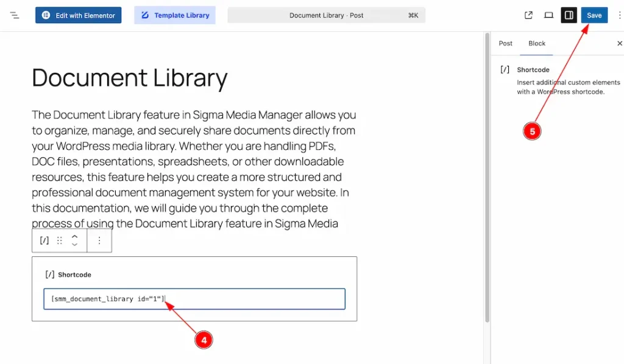Switch to the Block tab

536,43
